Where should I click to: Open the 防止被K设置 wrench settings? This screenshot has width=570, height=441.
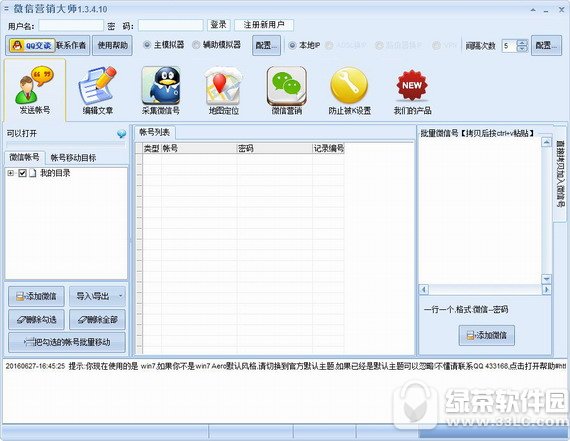[349, 90]
